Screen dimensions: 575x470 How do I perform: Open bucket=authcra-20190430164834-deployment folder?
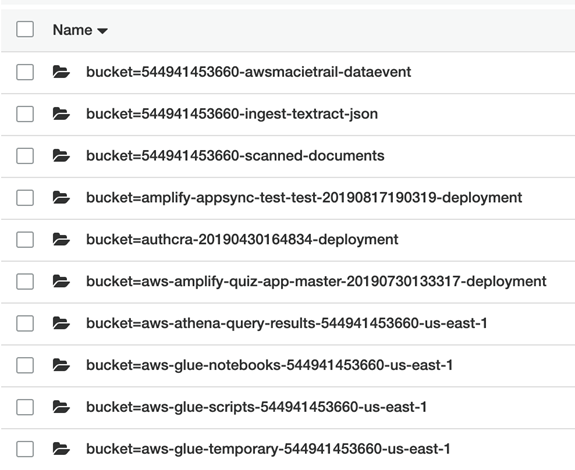click(242, 240)
